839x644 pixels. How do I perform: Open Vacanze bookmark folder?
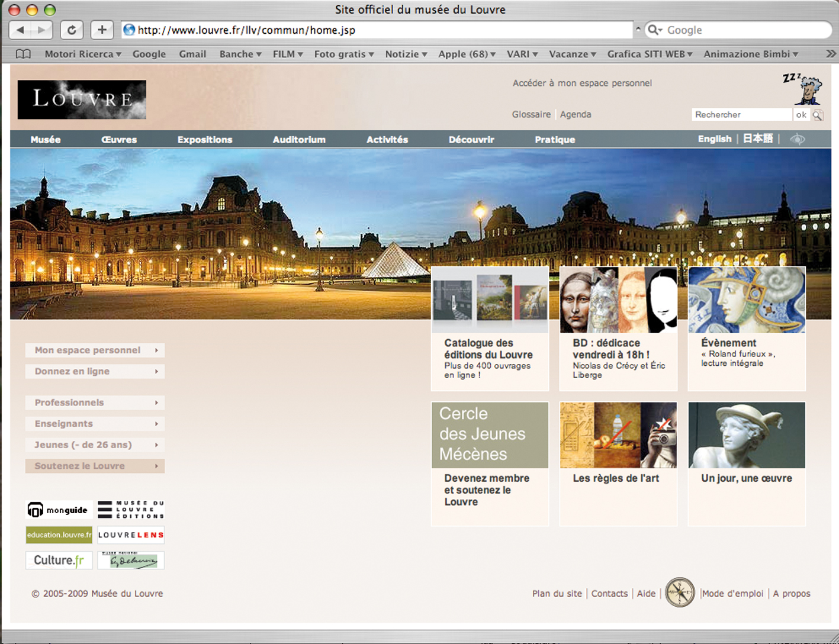tap(573, 54)
